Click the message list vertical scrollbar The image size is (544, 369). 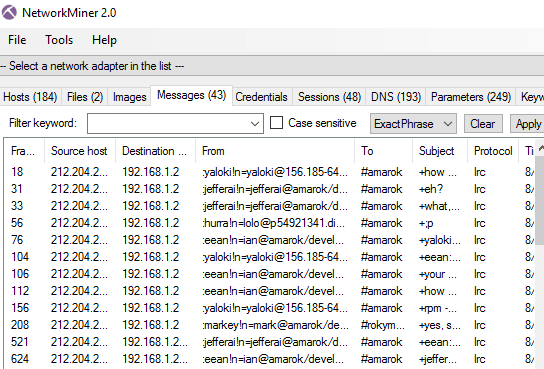(540, 199)
